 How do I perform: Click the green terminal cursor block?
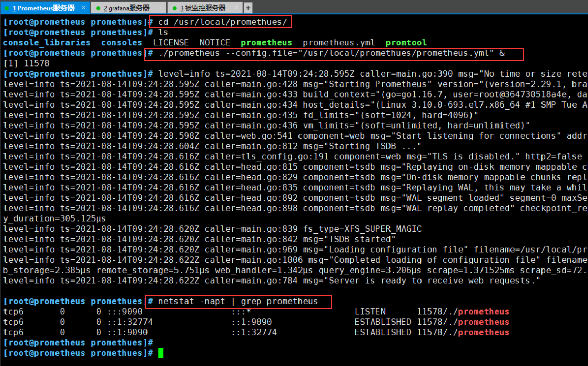(x=161, y=353)
